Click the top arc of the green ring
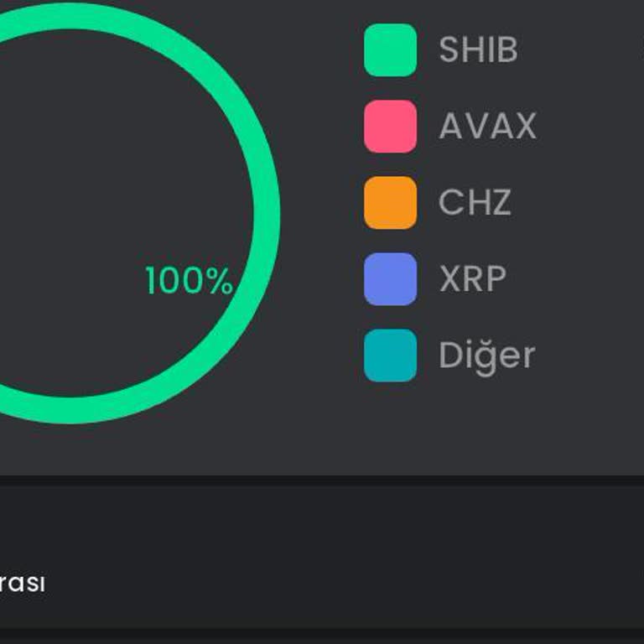Image resolution: width=644 pixels, height=644 pixels. pyautogui.click(x=71, y=17)
